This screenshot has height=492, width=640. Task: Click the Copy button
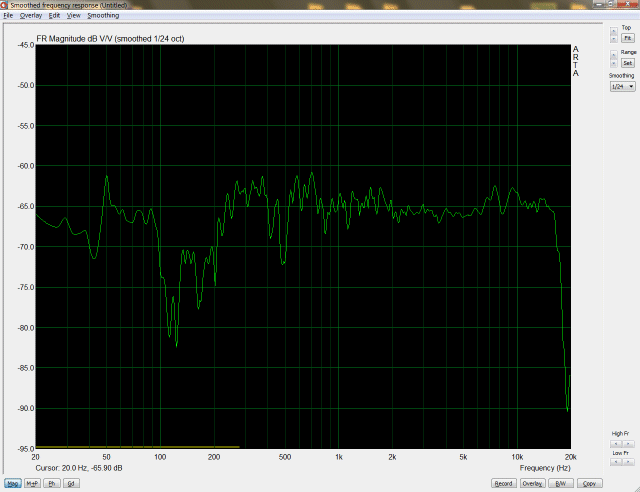pos(589,483)
